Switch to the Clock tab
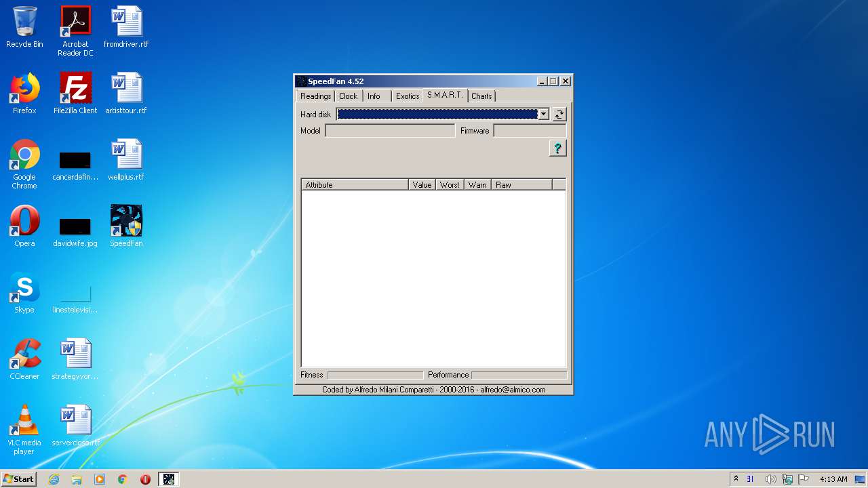868x488 pixels. [348, 96]
